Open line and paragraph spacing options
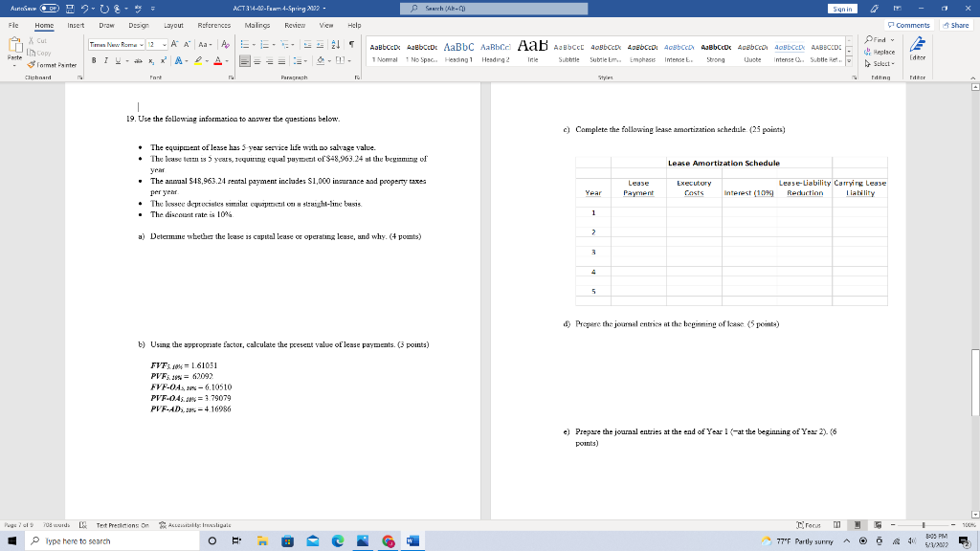The width and height of the screenshot is (980, 551). click(300, 60)
